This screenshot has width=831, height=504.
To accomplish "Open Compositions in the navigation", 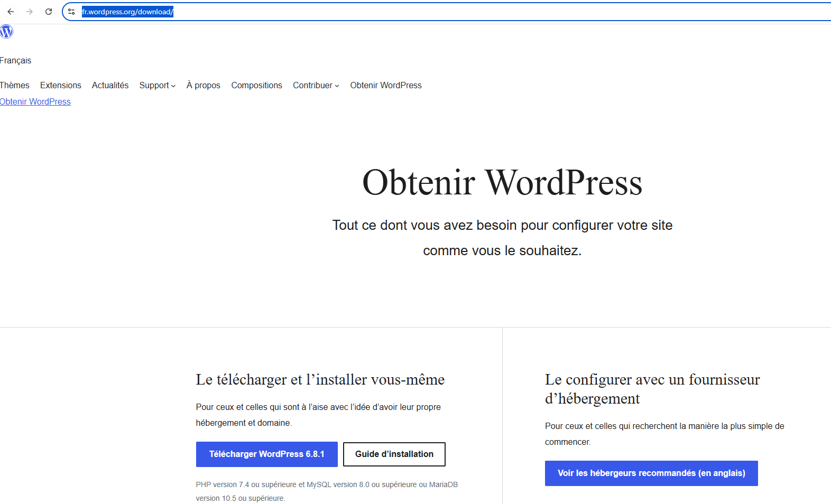I will click(256, 85).
